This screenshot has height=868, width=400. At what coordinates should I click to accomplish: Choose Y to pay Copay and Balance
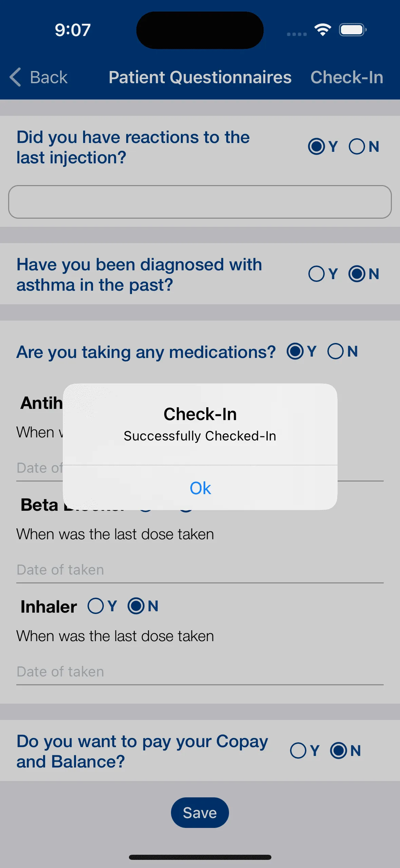tap(299, 751)
